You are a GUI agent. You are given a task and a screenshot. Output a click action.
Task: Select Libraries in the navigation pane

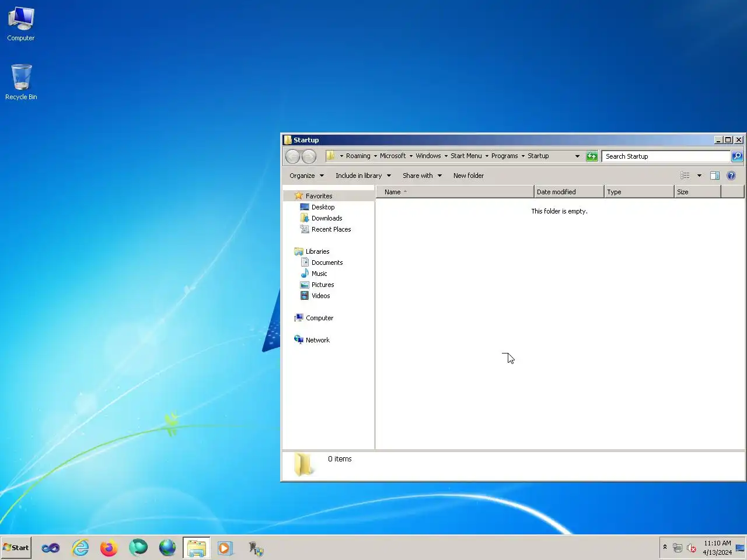317,251
